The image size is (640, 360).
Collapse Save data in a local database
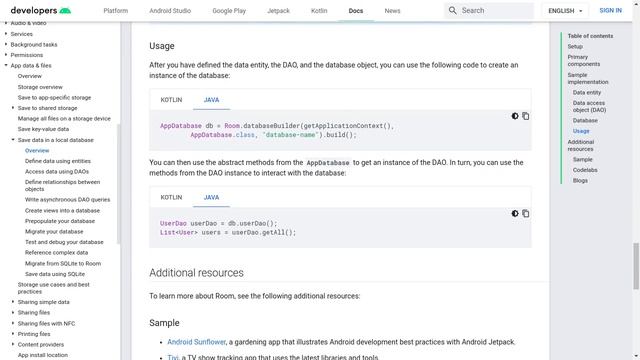click(x=13, y=140)
